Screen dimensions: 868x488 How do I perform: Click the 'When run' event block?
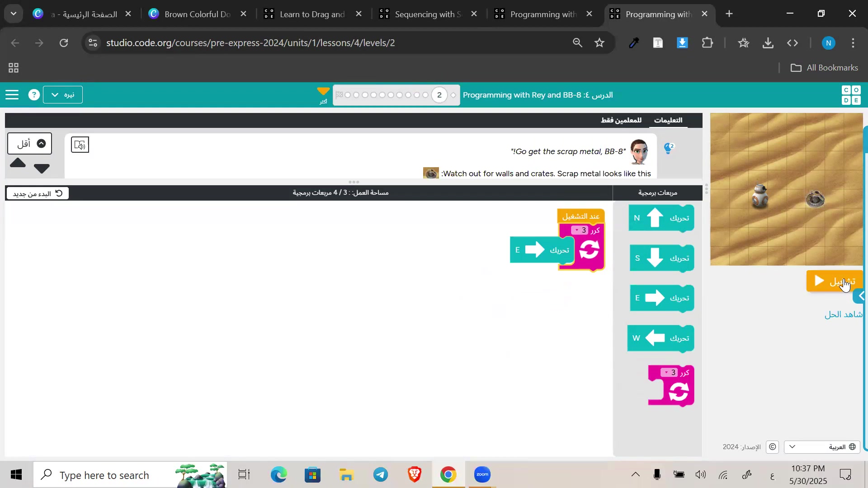[x=581, y=216]
